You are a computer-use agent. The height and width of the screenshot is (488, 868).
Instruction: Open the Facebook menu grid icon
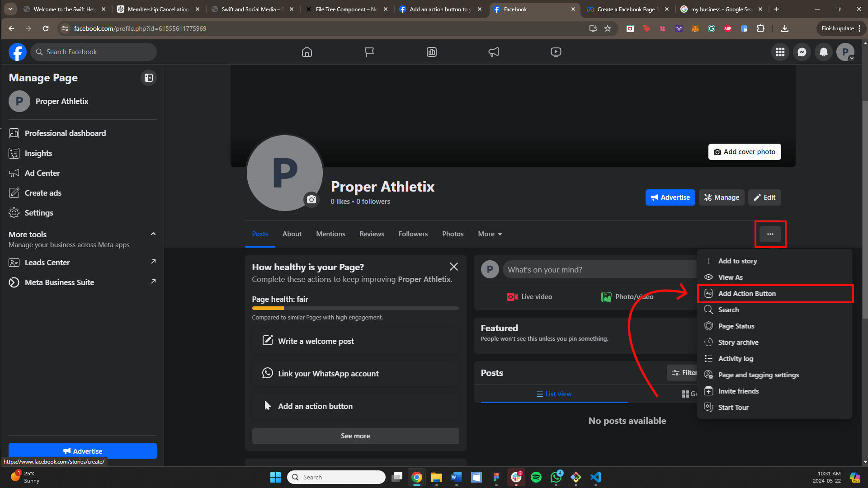point(780,52)
